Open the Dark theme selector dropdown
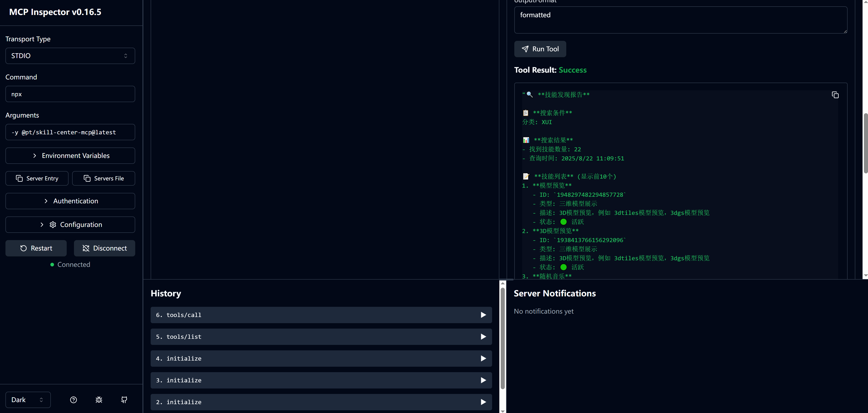 tap(28, 400)
